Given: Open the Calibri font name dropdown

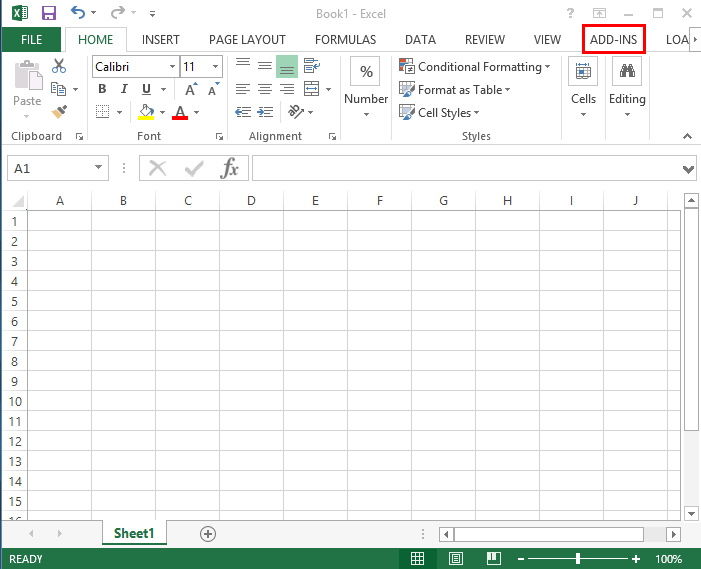Looking at the screenshot, I should (x=172, y=67).
